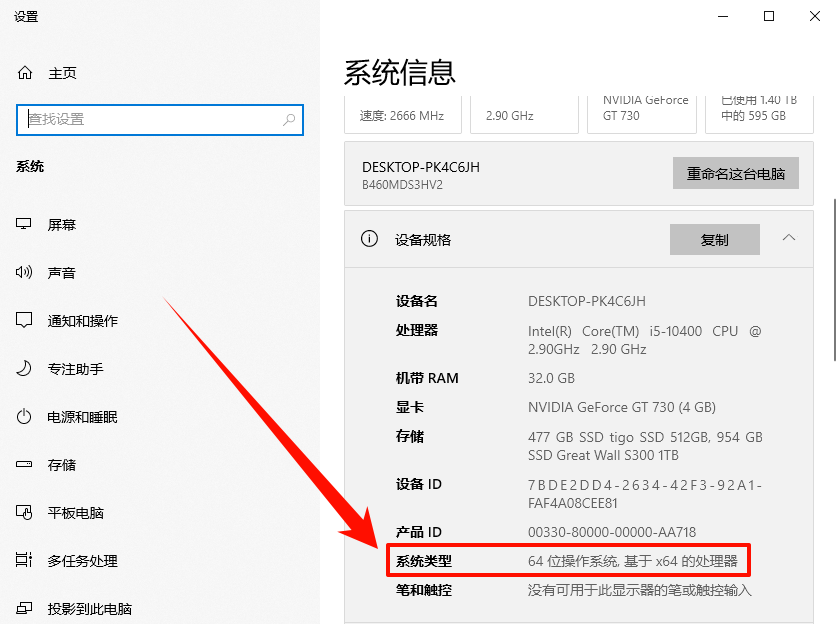Click the 32.0 GB RAM value
This screenshot has height=624, width=838.
click(551, 378)
